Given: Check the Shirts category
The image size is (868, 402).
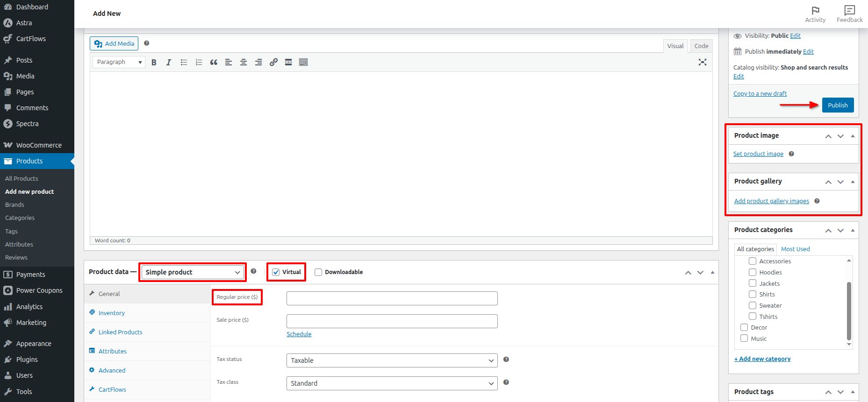Looking at the screenshot, I should click(753, 294).
